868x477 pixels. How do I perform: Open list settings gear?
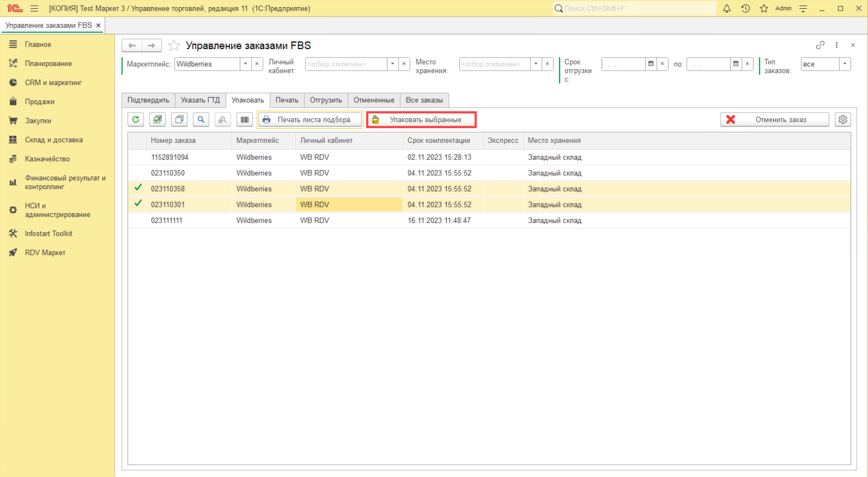[843, 119]
